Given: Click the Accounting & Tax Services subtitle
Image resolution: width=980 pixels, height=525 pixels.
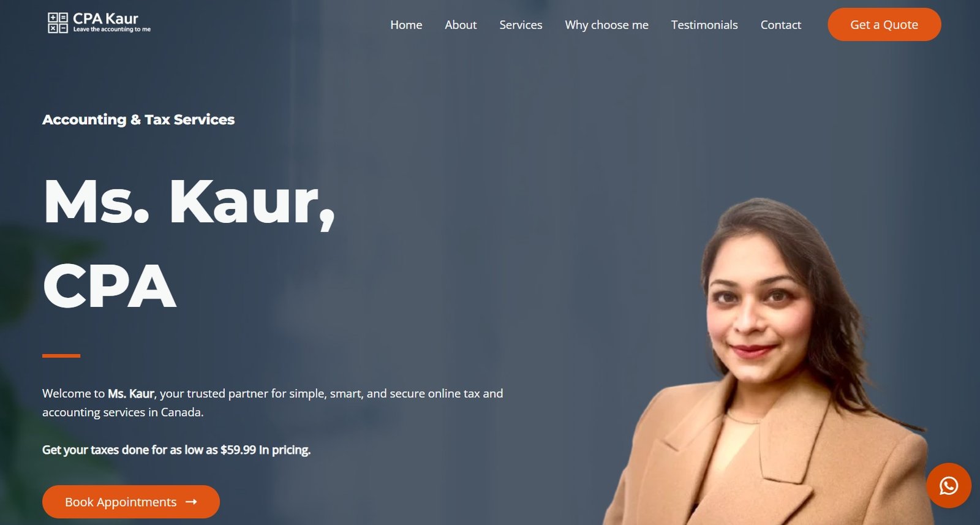Looking at the screenshot, I should point(138,119).
